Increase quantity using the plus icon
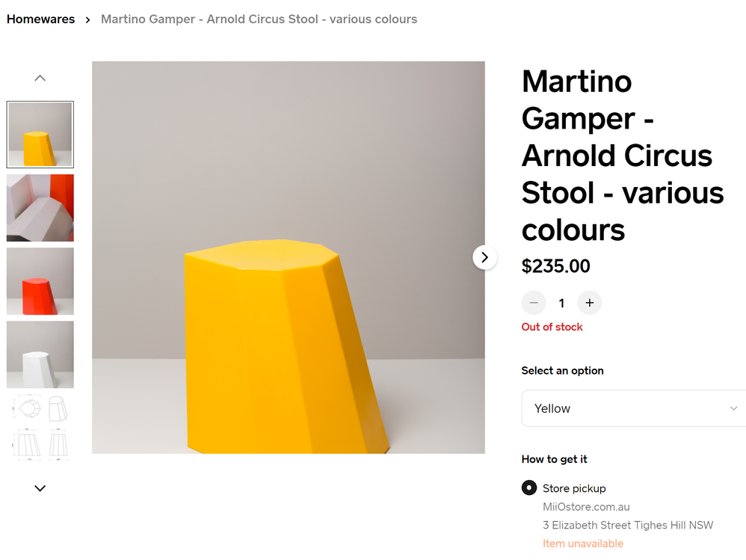 point(589,303)
